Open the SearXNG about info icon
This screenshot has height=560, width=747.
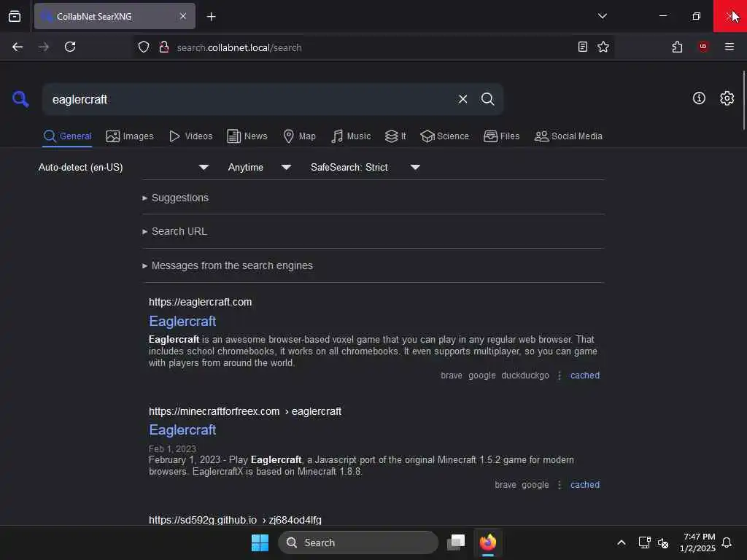[699, 98]
